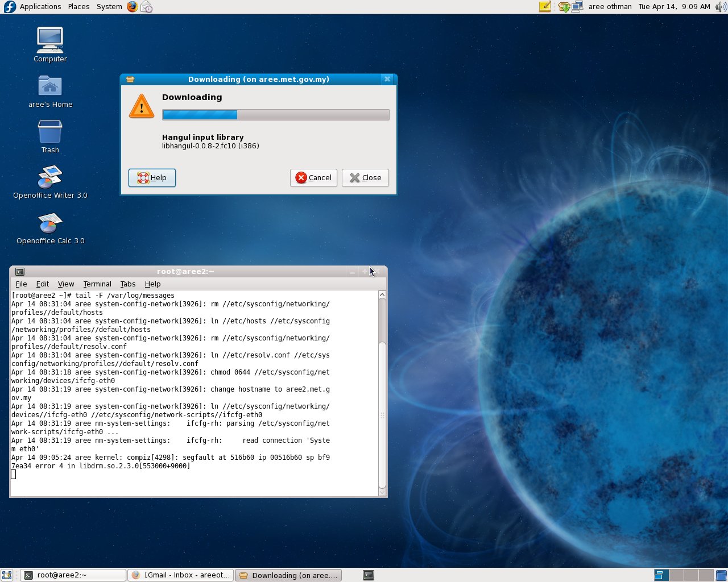The image size is (728, 582).
Task: Launch Firefox from the top panel
Action: point(132,7)
